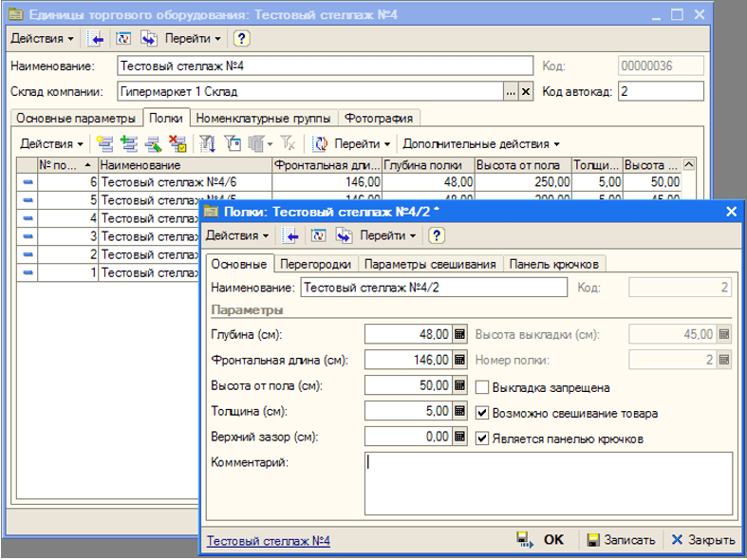The image size is (747, 560).
Task: Click the row marker icon for shelf 6
Action: pos(28,182)
